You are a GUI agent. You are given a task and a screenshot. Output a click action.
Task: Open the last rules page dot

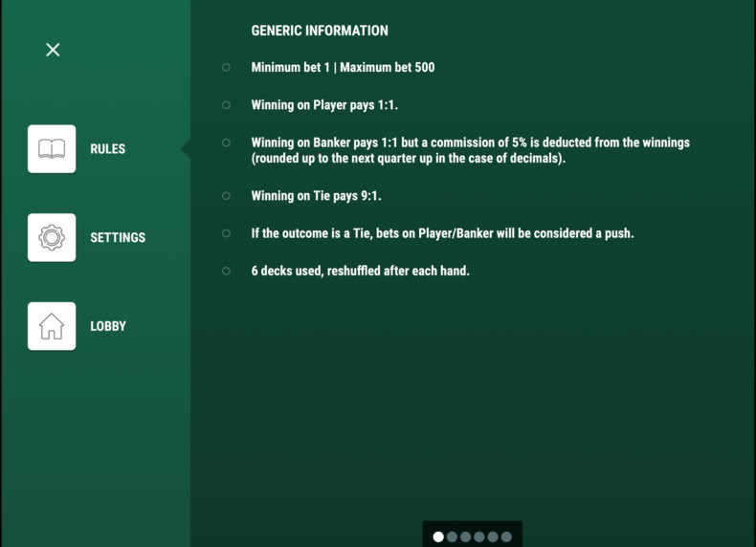click(x=506, y=536)
